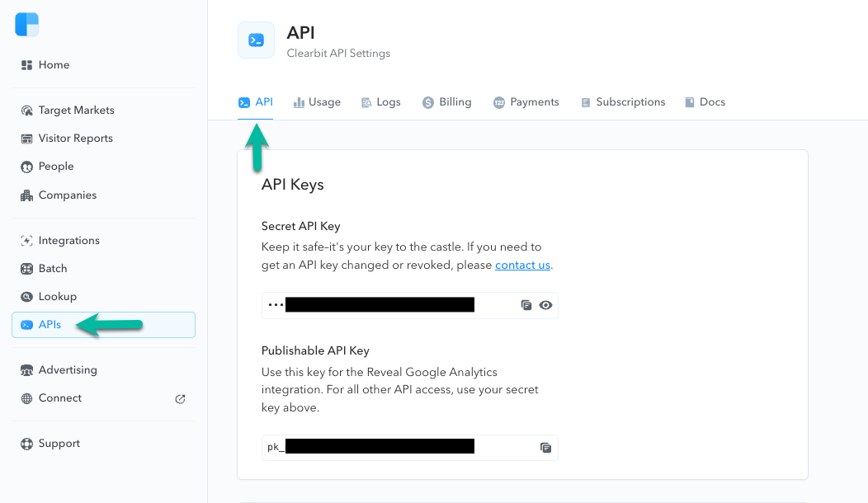Click the APIs terminal icon in sidebar

point(26,325)
